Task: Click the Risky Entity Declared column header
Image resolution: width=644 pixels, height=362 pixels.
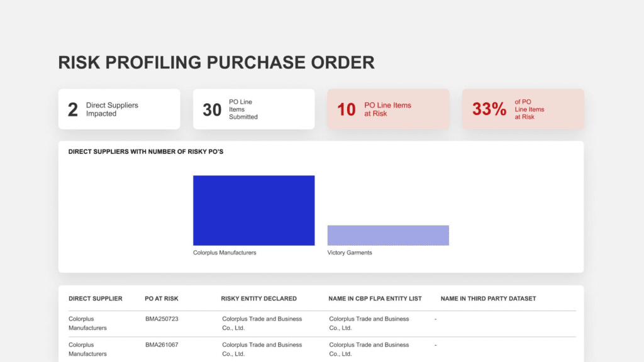Action: [258, 299]
